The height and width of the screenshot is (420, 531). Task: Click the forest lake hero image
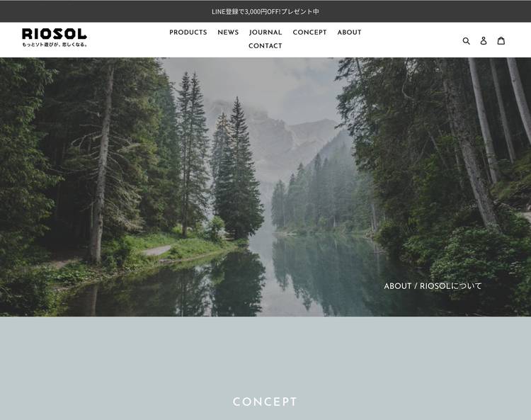coord(265,187)
